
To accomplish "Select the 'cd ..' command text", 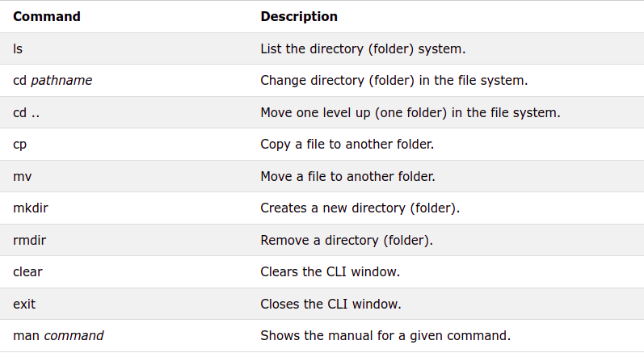I will [26, 112].
